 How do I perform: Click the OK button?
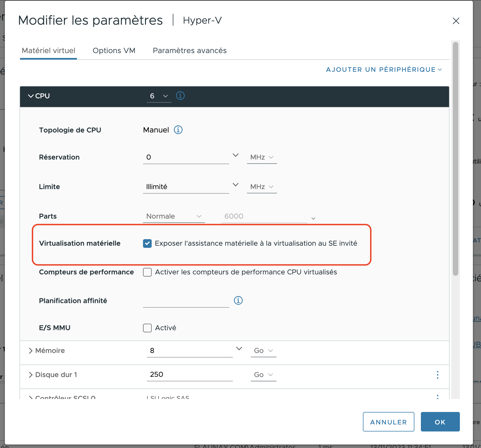[x=440, y=422]
